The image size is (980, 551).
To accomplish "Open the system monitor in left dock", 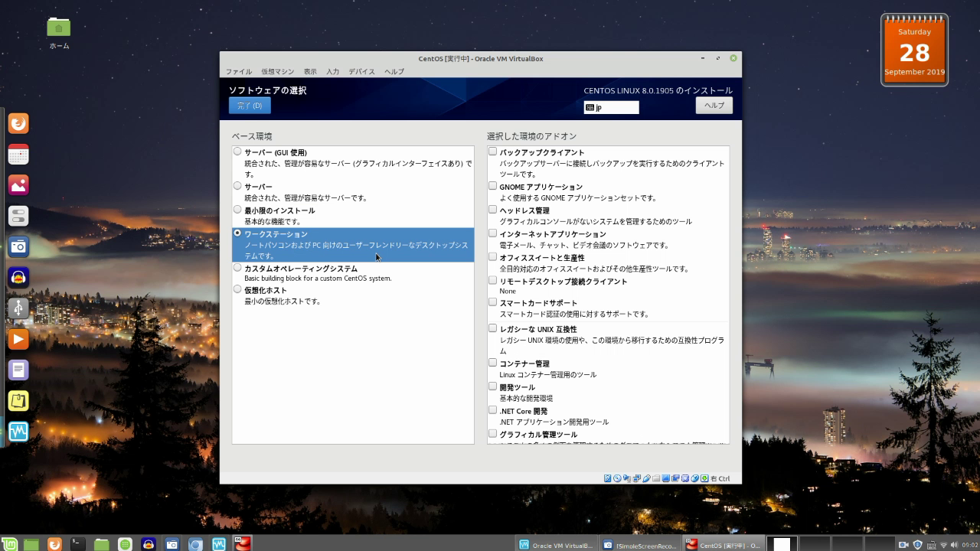I will click(18, 432).
